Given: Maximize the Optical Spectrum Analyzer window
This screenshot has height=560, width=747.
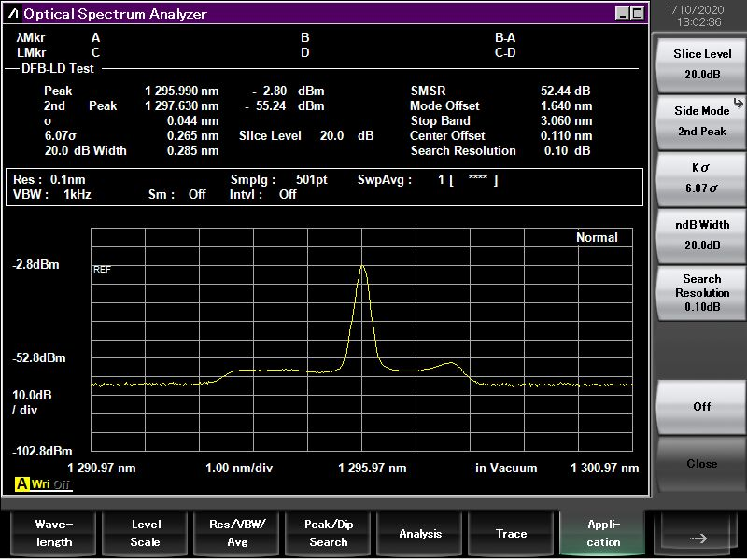Looking at the screenshot, I should [x=637, y=13].
